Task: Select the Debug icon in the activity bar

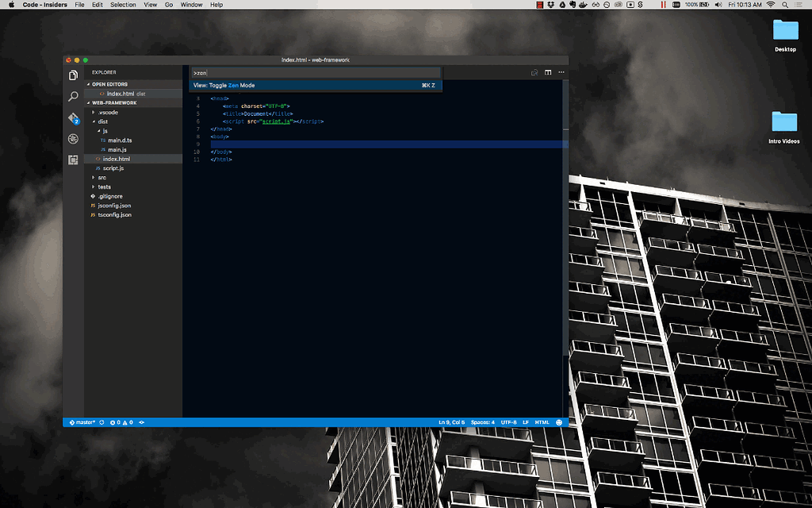Action: coord(73,138)
